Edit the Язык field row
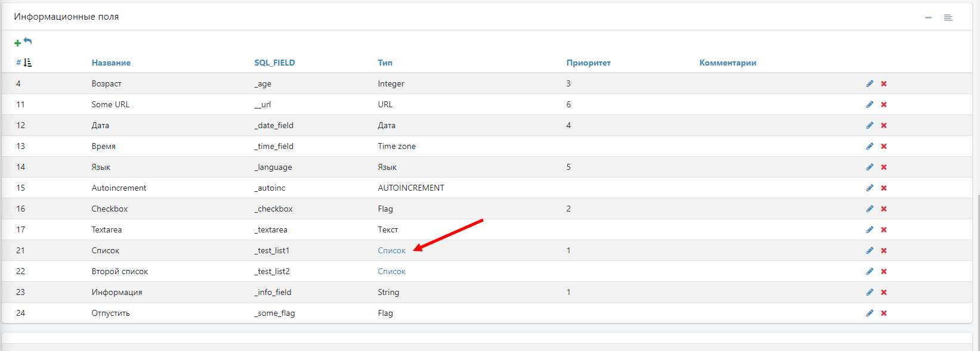Screen dimensions: 980x351 tap(870, 167)
